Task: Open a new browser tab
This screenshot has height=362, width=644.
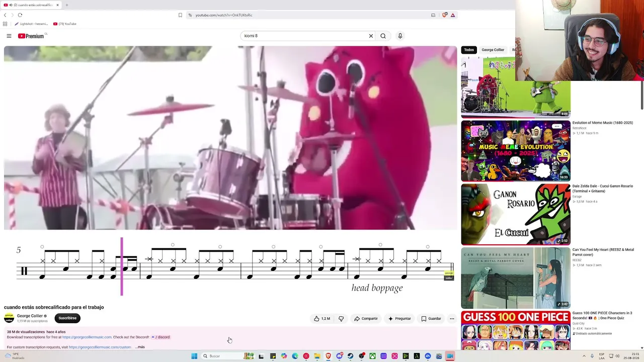Action: (x=66, y=5)
